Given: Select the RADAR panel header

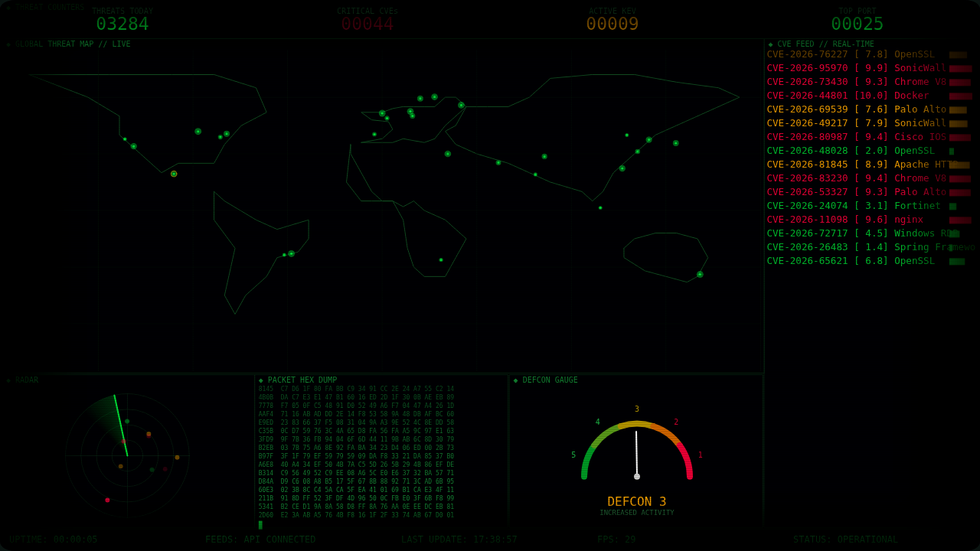Looking at the screenshot, I should click(22, 380).
